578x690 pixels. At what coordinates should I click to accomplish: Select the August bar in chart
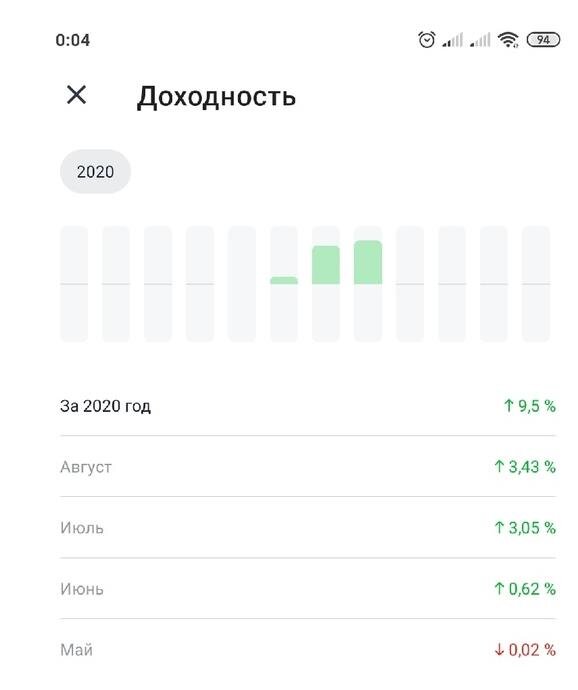(x=368, y=284)
